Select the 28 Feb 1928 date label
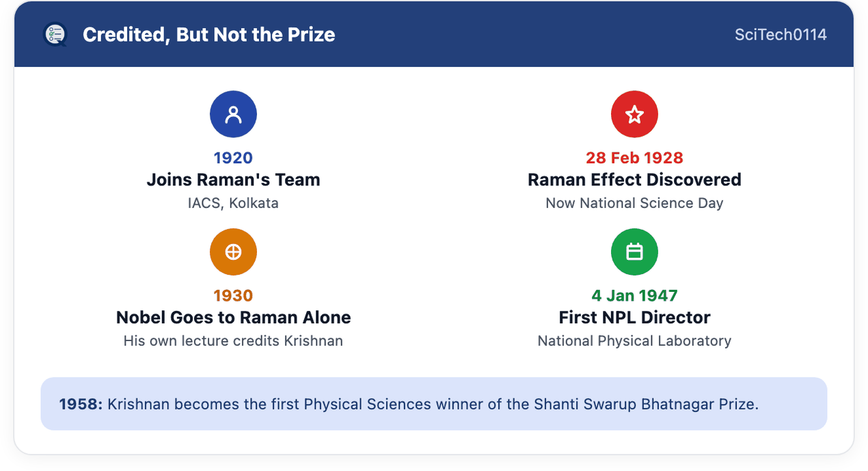 click(634, 158)
